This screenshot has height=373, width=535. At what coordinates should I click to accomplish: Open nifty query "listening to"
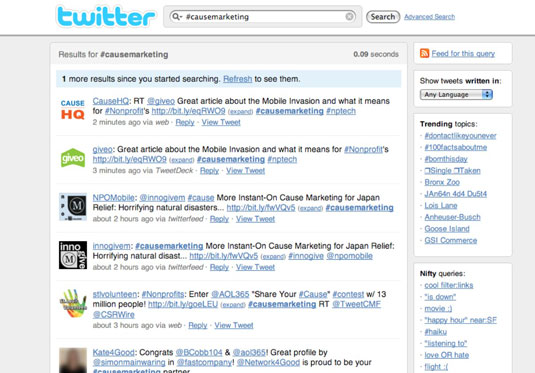tap(446, 343)
